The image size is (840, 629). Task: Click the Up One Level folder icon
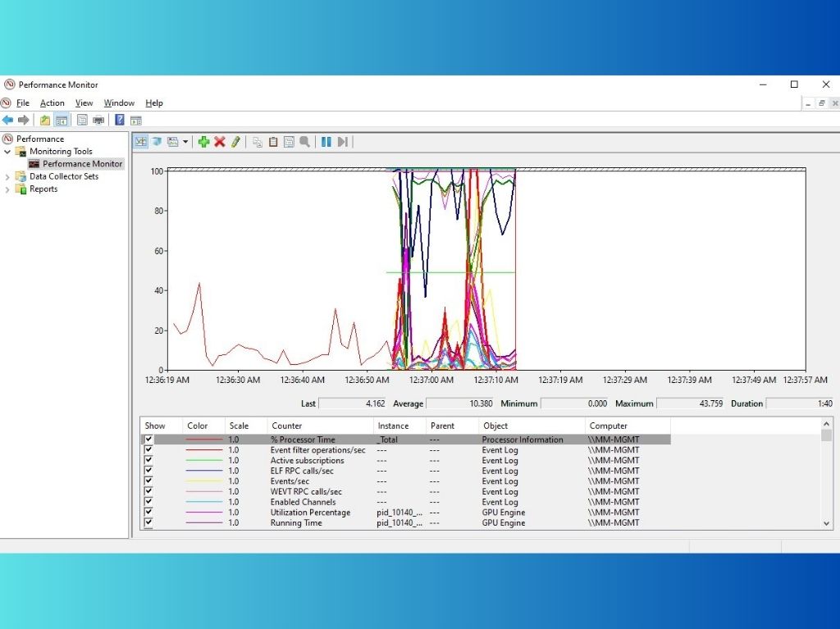pos(45,120)
